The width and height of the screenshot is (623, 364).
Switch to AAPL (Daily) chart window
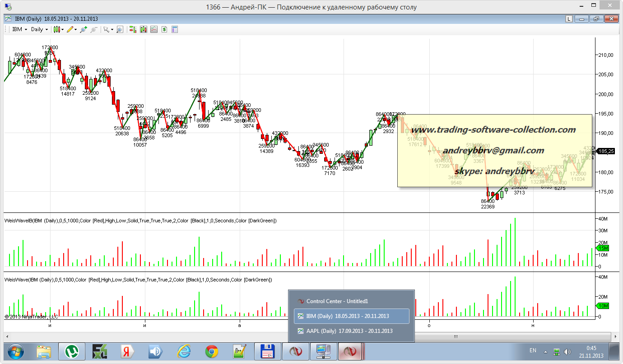(349, 331)
